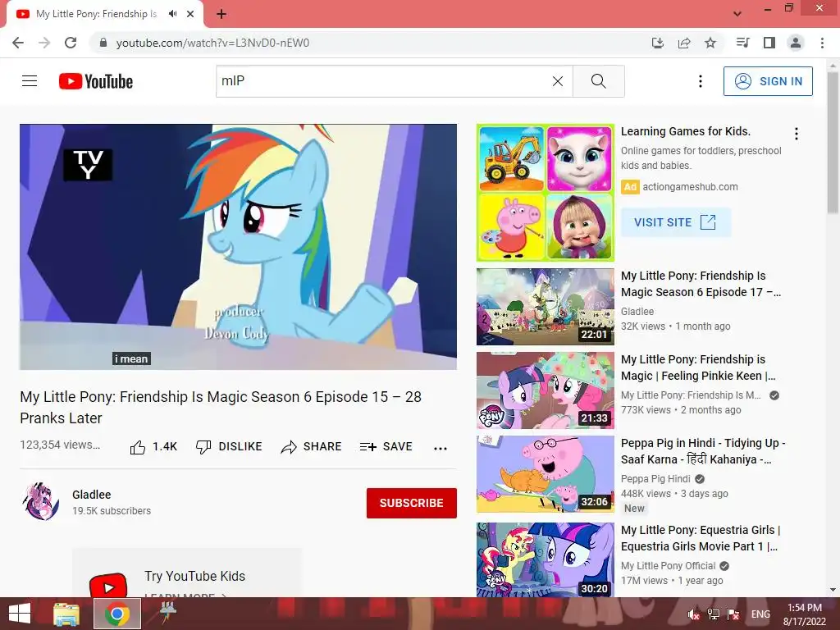The height and width of the screenshot is (630, 840).
Task: Click title 'Peppa Pig in Hindi - Tidying Up'
Action: pos(703,451)
